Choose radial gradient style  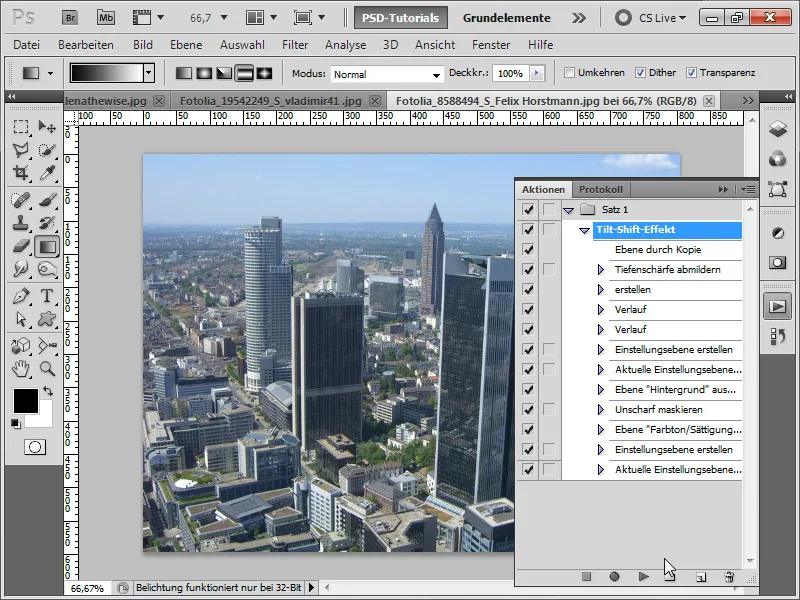tap(204, 73)
